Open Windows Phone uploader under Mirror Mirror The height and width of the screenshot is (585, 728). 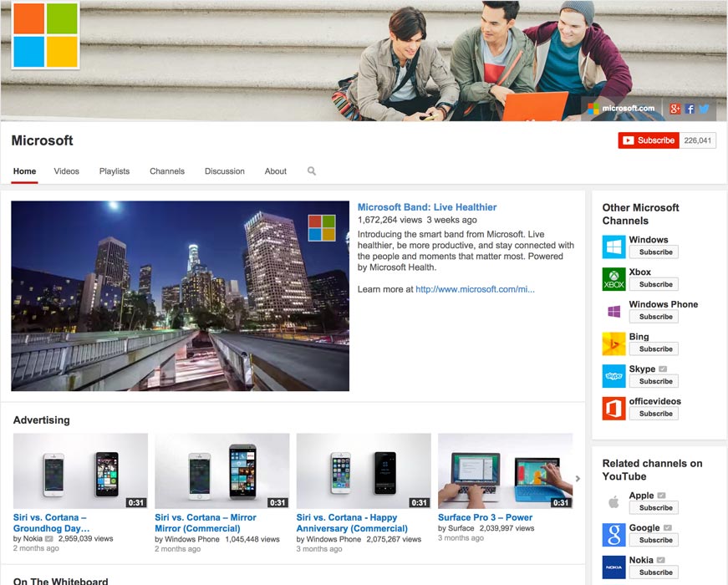(x=191, y=539)
